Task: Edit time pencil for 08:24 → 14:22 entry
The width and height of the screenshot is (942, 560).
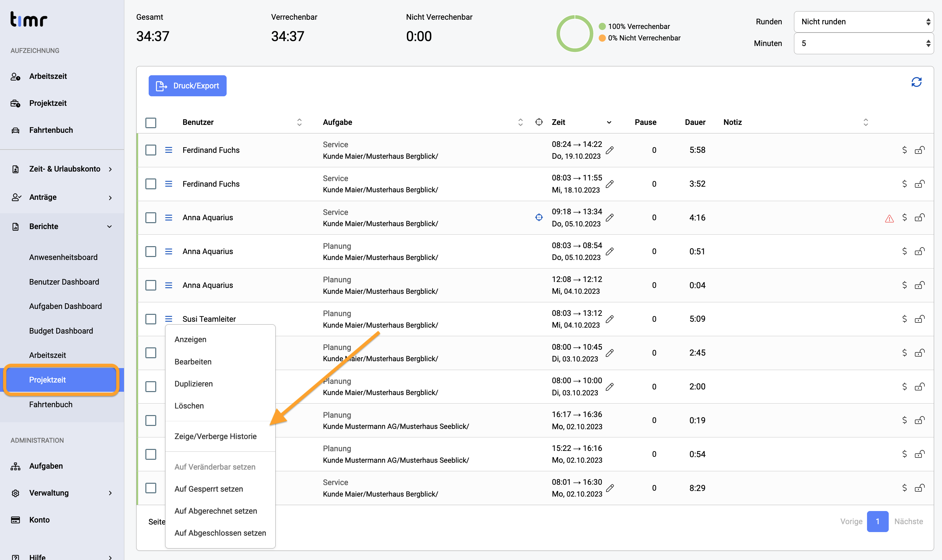Action: click(610, 150)
